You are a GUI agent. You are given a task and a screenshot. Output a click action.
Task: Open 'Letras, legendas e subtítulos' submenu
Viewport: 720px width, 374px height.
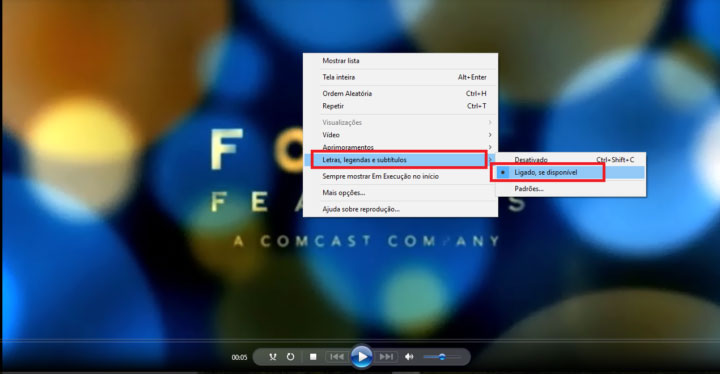click(x=400, y=159)
